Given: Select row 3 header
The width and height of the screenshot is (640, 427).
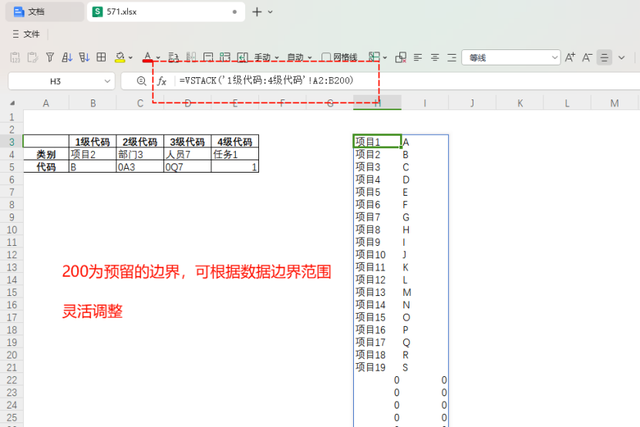Looking at the screenshot, I should (x=11, y=142).
